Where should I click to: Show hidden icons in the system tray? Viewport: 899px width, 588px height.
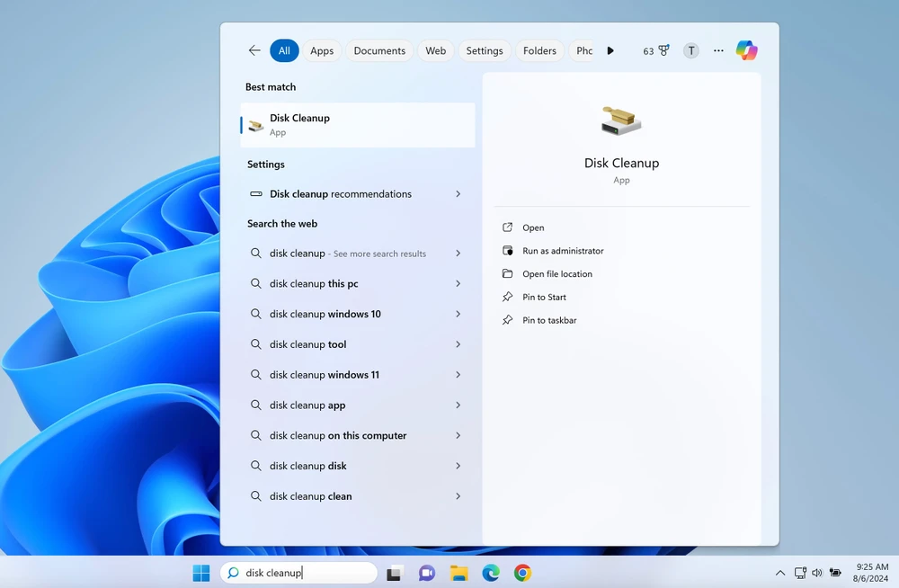(780, 573)
